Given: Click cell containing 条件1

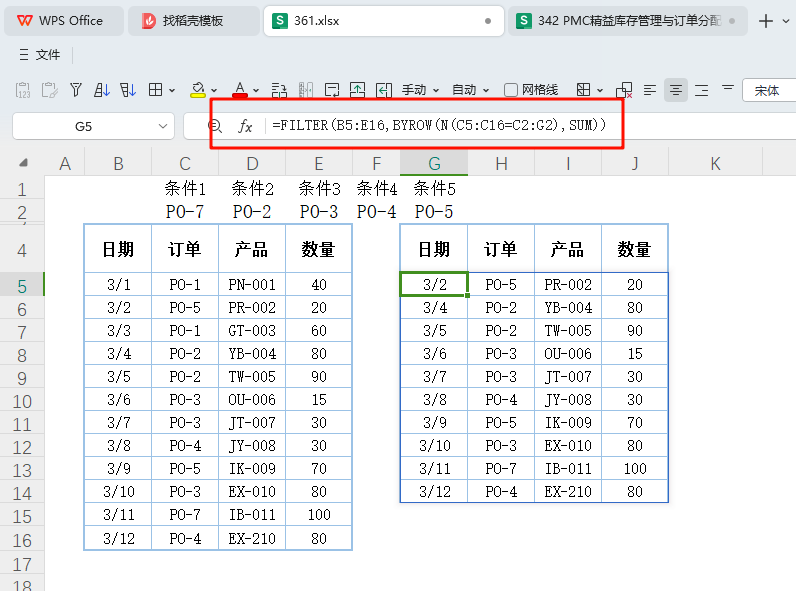Looking at the screenshot, I should 185,189.
